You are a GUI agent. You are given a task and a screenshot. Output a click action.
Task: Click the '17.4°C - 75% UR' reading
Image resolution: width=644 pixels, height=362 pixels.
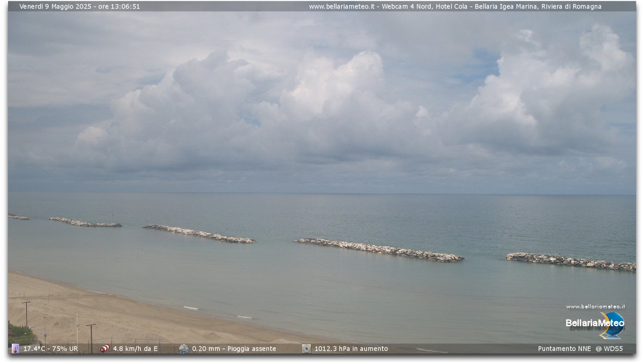tap(50, 349)
